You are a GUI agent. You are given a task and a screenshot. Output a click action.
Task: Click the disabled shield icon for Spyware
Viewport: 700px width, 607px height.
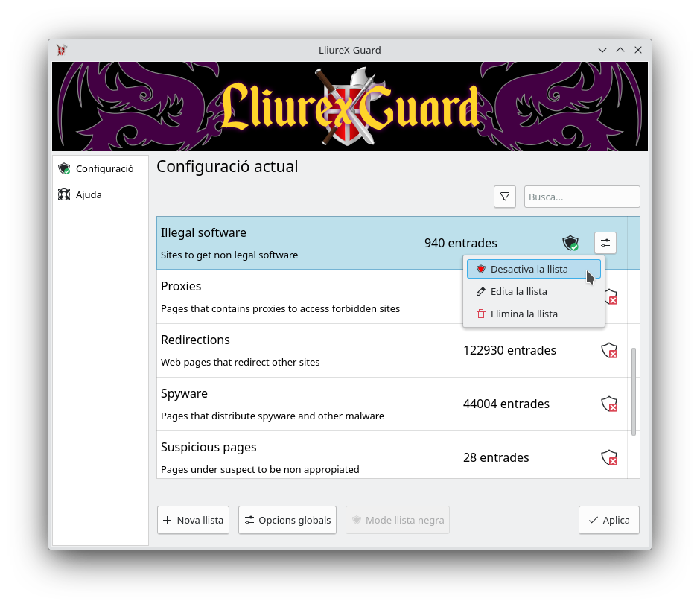coord(609,404)
